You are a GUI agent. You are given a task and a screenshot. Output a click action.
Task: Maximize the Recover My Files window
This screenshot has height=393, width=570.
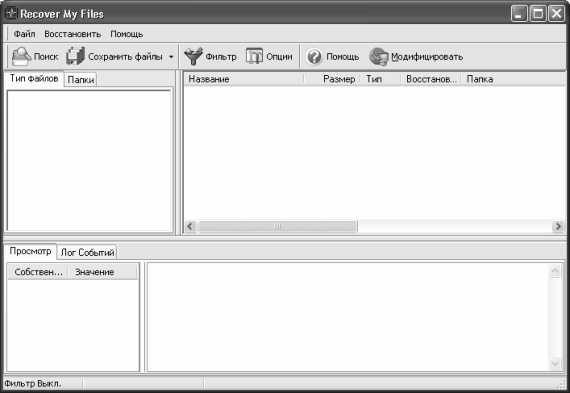538,14
